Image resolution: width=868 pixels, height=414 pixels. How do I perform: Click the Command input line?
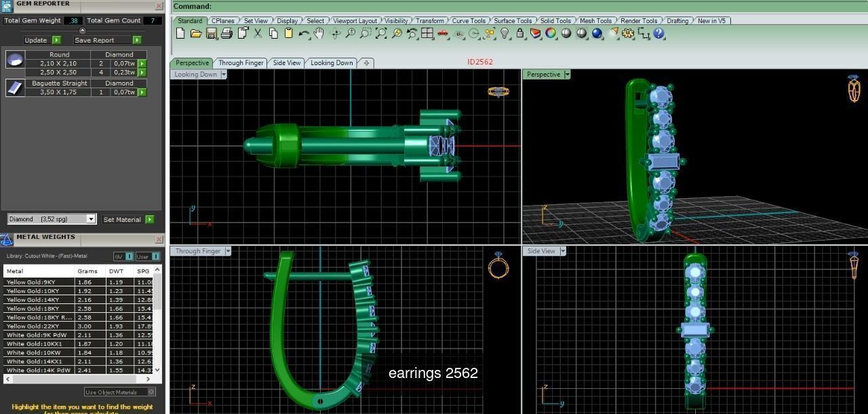point(519,6)
